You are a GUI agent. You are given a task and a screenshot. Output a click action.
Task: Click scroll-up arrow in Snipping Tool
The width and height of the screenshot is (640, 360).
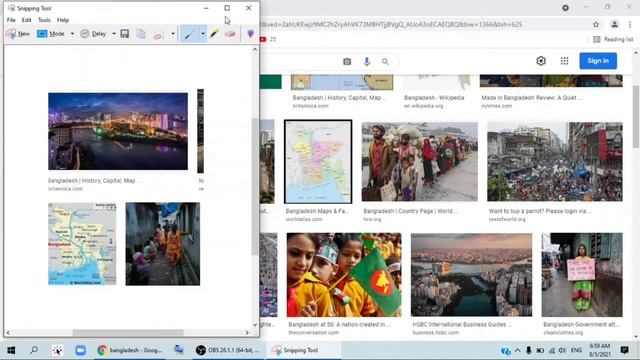pyautogui.click(x=255, y=49)
